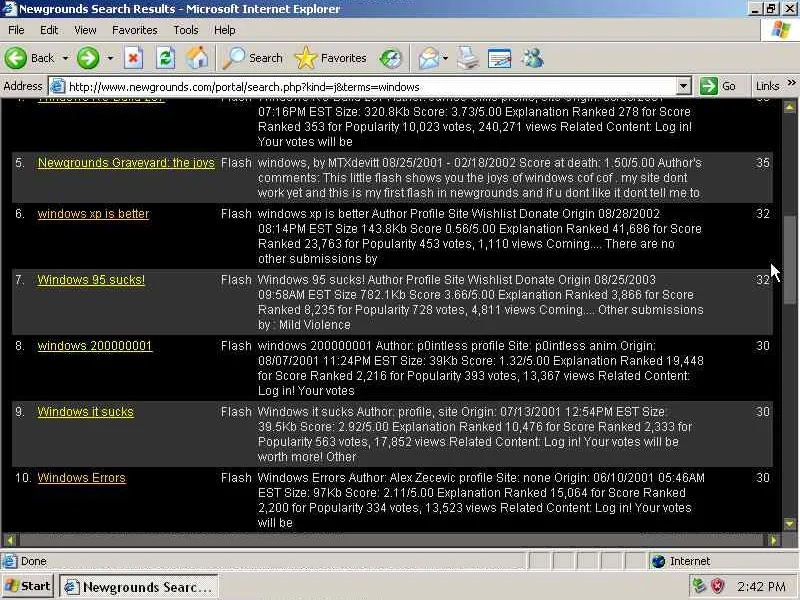Go to the Home page icon
This screenshot has width=800, height=600.
(197, 58)
